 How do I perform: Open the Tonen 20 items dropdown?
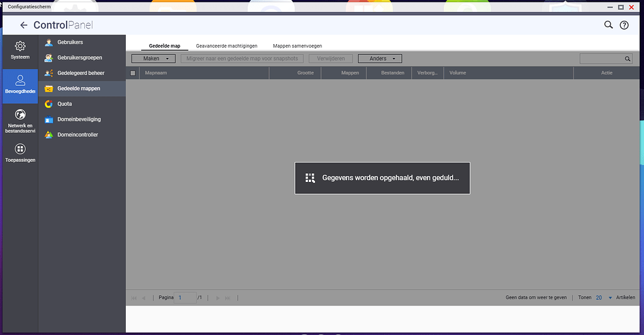pyautogui.click(x=604, y=298)
